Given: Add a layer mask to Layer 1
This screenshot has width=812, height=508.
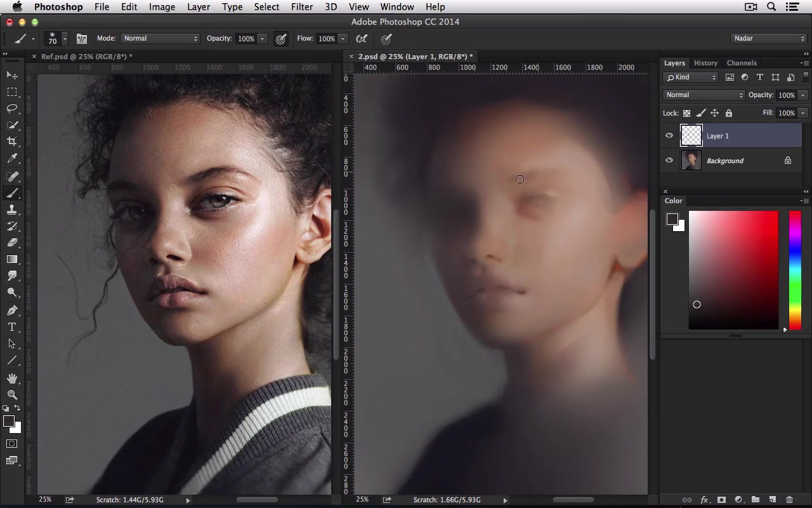Looking at the screenshot, I should tap(721, 500).
